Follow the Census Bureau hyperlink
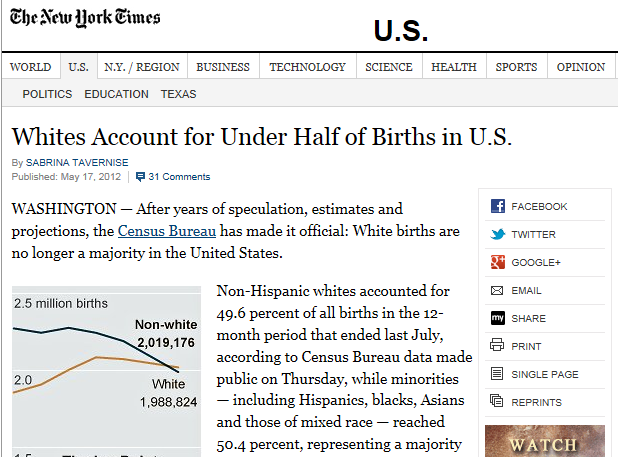This screenshot has width=618, height=457. [x=167, y=231]
